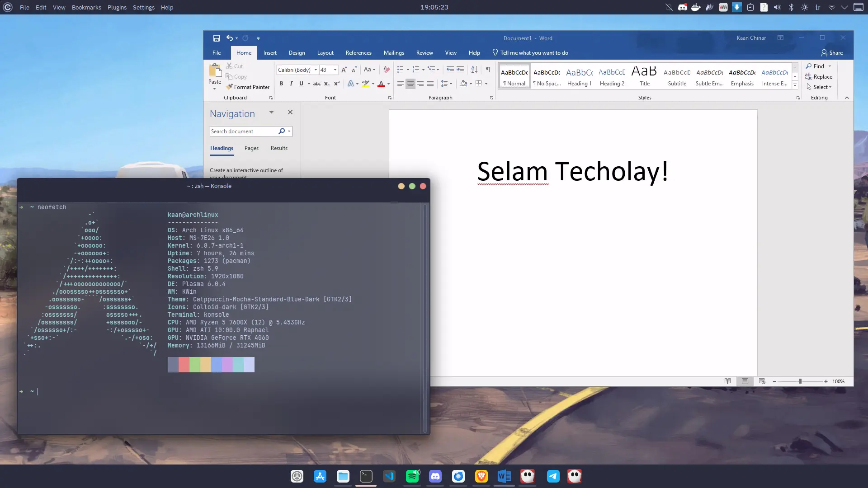Open Discord from the dock

coord(435,476)
